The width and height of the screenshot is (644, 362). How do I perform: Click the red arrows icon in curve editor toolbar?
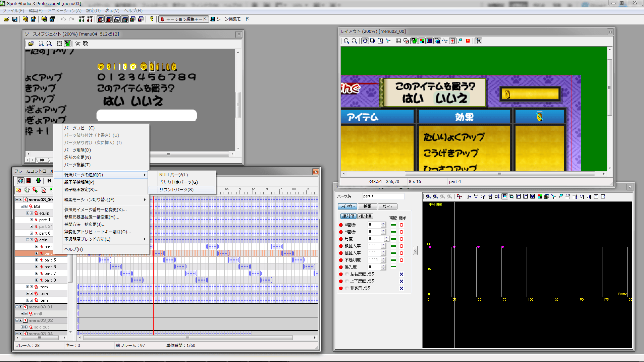(459, 196)
